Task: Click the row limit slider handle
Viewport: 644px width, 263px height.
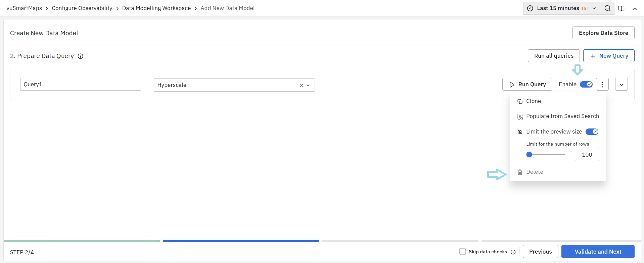Action: coord(529,155)
